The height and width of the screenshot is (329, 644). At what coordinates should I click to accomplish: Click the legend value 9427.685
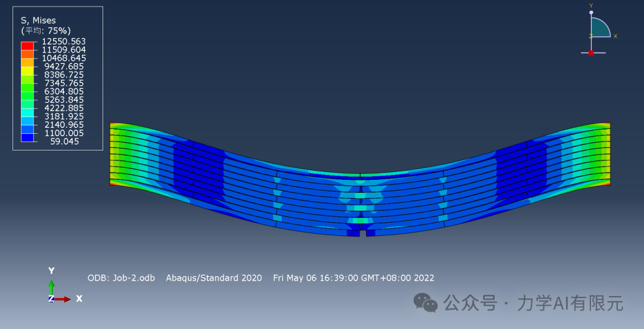tap(64, 66)
